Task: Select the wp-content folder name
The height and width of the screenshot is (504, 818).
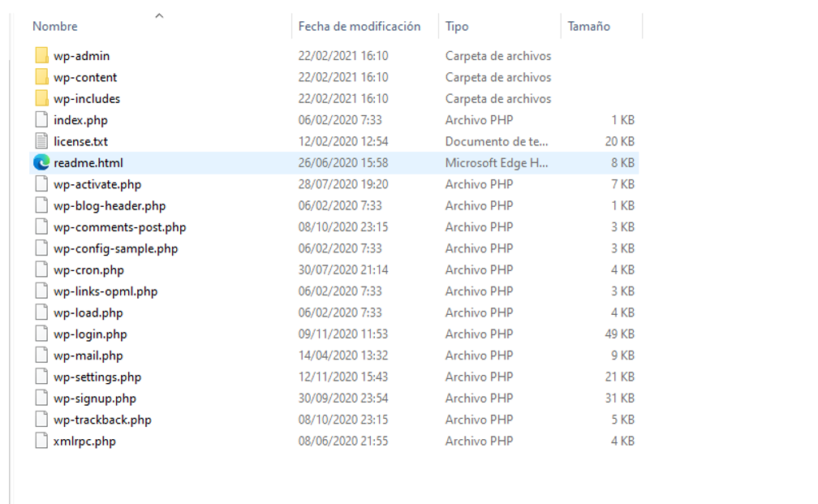Action: (x=85, y=77)
